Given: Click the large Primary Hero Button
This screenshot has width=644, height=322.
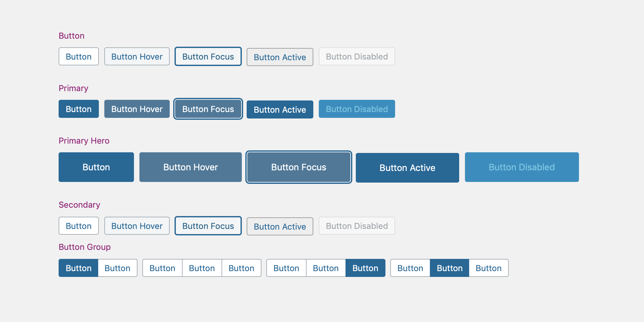Looking at the screenshot, I should tap(96, 167).
